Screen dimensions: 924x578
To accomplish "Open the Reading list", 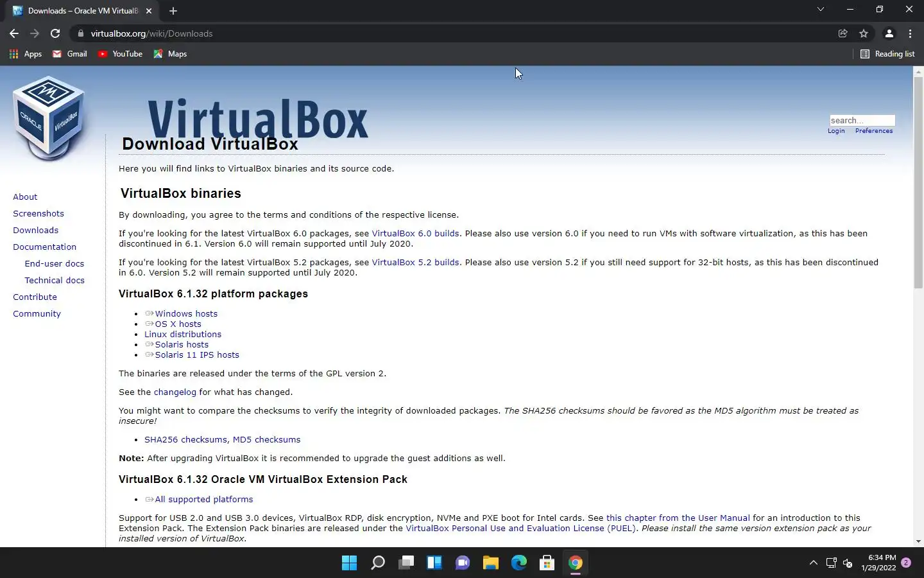I will 887,54.
